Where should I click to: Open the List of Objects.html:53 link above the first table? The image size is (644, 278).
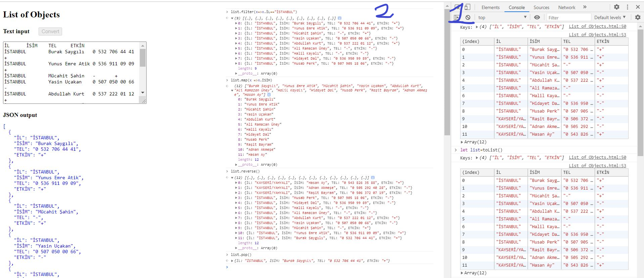click(597, 34)
